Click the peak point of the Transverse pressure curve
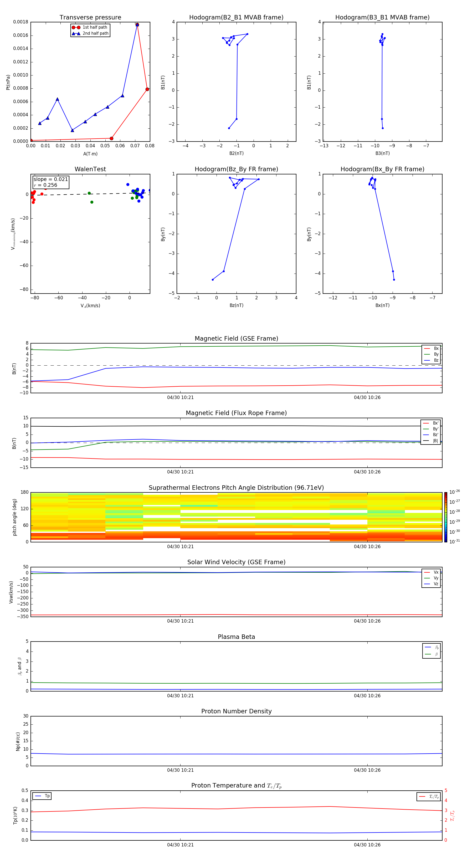The height and width of the screenshot is (868, 473). click(137, 25)
